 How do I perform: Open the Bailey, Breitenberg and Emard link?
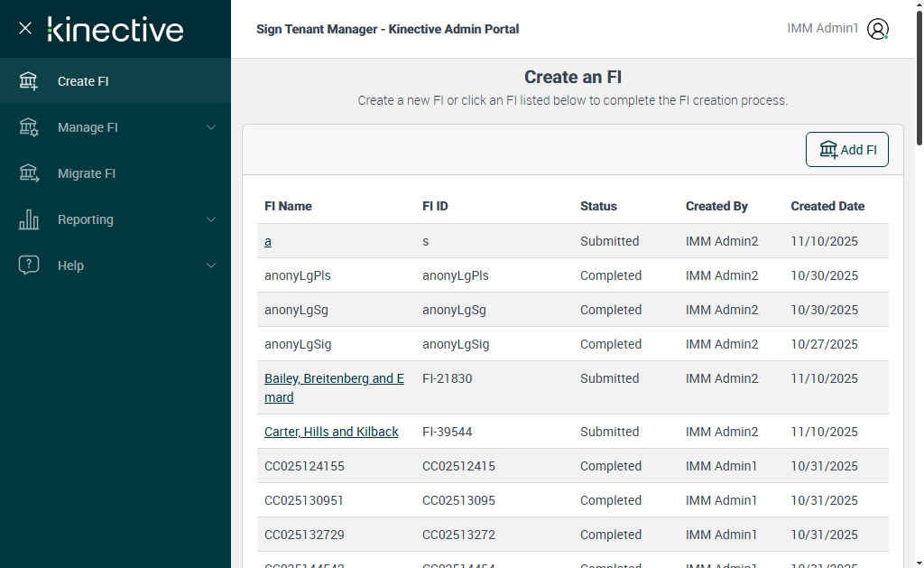334,378
